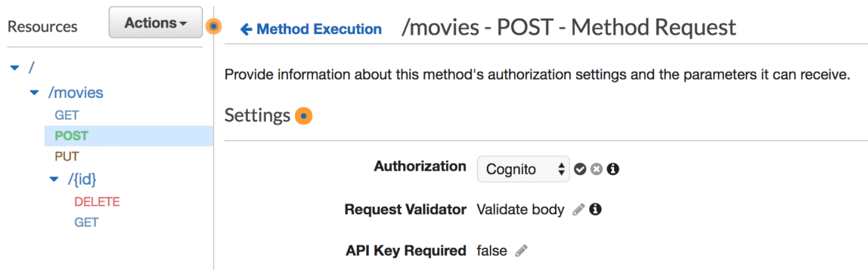
Task: Go back to Method Execution
Action: coord(311,29)
